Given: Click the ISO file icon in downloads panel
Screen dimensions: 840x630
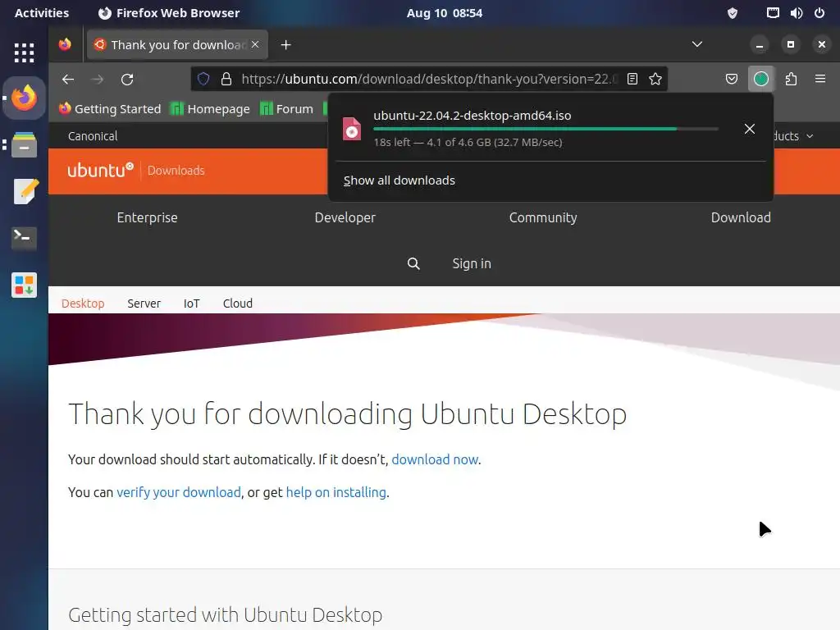Looking at the screenshot, I should [352, 129].
